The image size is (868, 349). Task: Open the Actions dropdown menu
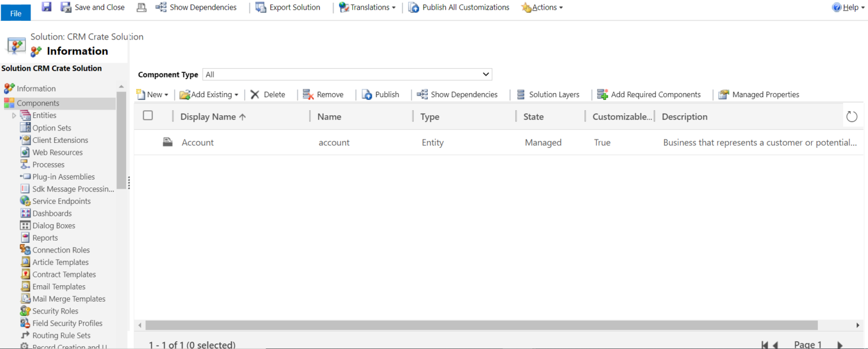coord(542,7)
